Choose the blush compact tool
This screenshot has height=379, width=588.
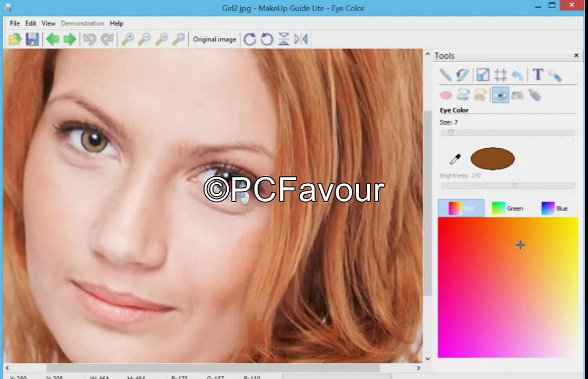point(480,95)
